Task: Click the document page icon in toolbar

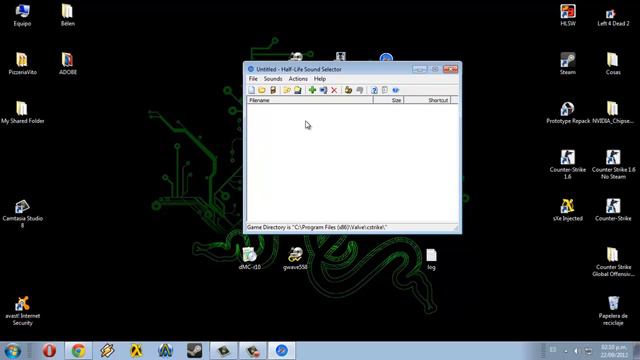Action: pyautogui.click(x=384, y=90)
